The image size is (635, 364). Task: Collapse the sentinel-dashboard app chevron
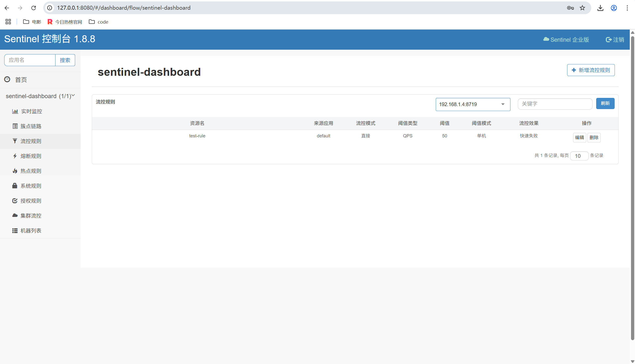73,95
